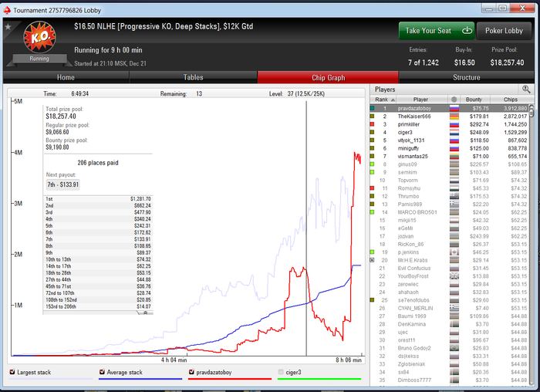Click the favorite star icon
The image size is (540, 392).
click(8, 27)
